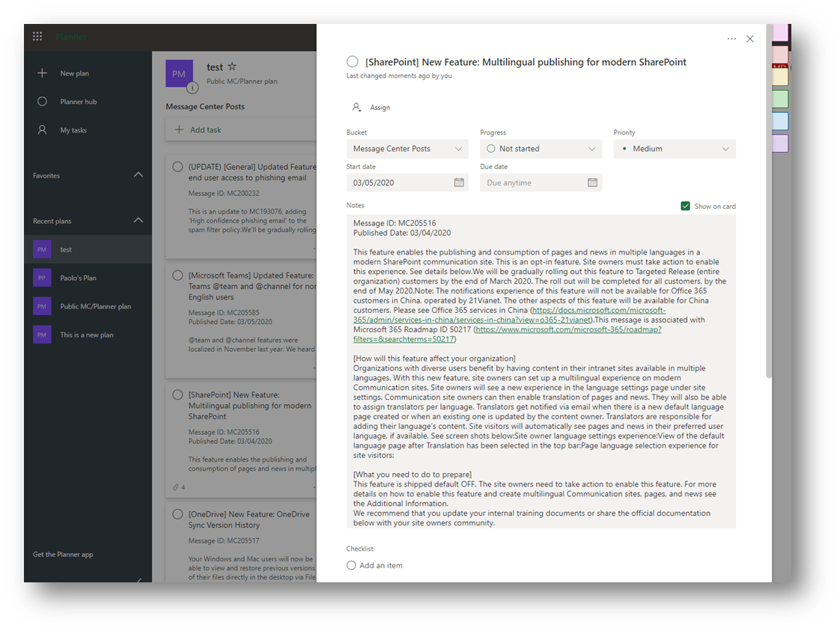Select the green label color swatch
This screenshot has width=840, height=631.
(780, 99)
